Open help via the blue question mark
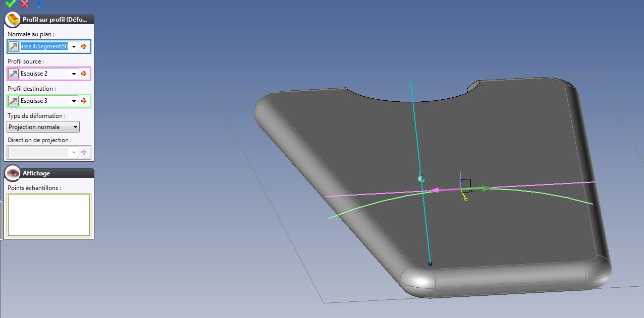This screenshot has width=644, height=318. (x=39, y=4)
